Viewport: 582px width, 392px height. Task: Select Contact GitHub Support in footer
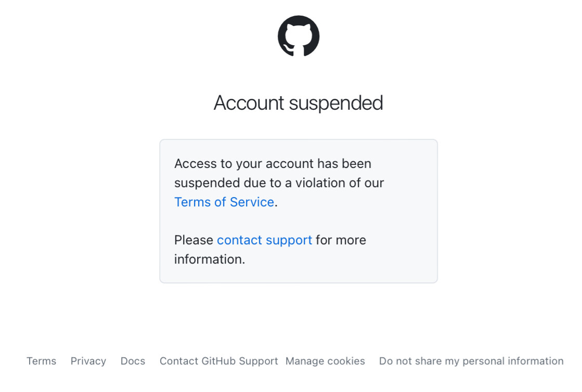[218, 361]
